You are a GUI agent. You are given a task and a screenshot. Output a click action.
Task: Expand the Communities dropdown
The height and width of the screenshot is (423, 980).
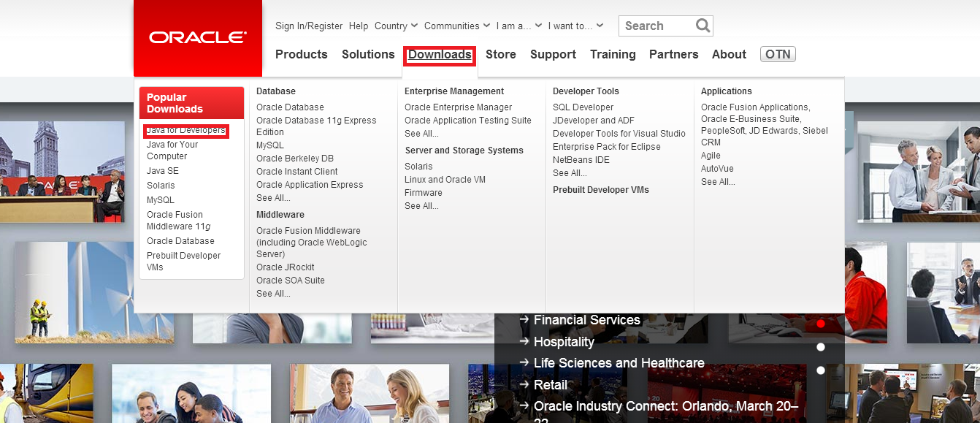[x=456, y=26]
